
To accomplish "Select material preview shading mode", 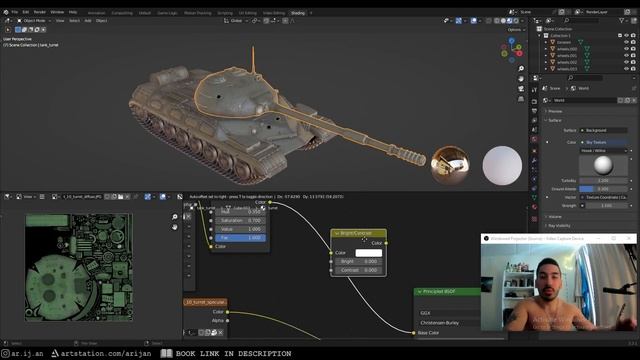I will coord(509,20).
